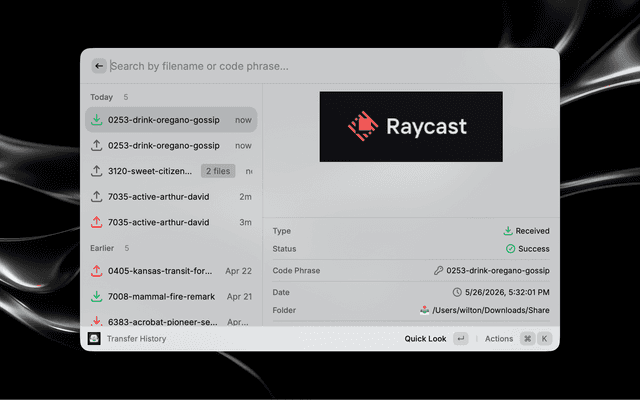Click the Return key hint icon
This screenshot has height=400, width=640.
click(461, 338)
